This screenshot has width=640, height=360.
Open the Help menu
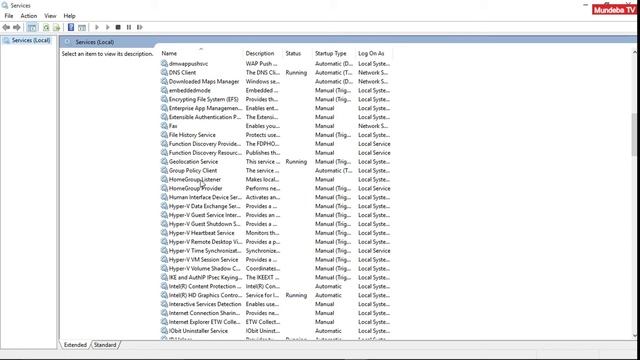69,16
